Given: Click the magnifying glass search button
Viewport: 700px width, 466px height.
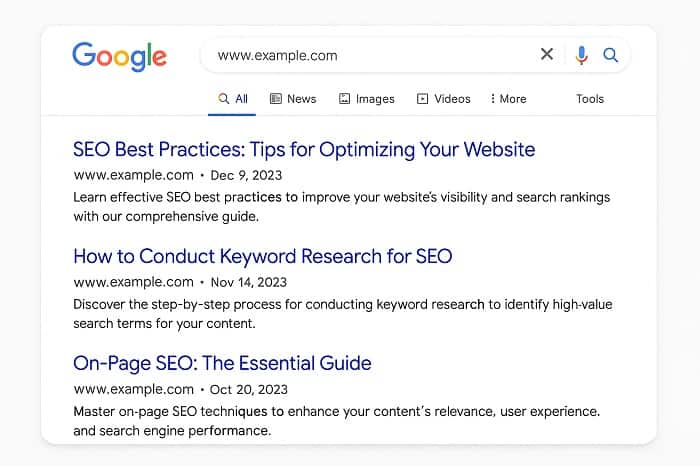Looking at the screenshot, I should (611, 55).
